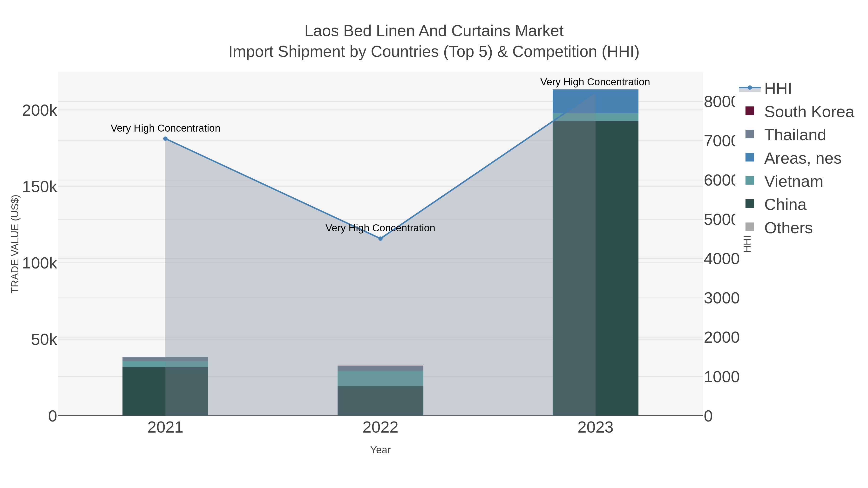The image size is (868, 488).
Task: Click the 2023 Vietnam bar segment
Action: pos(595,117)
